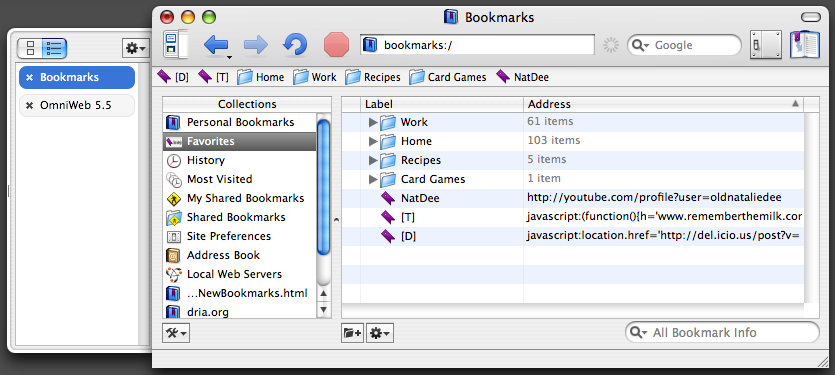Select Personal Bookmarks collection
The height and width of the screenshot is (375, 835).
tap(240, 123)
